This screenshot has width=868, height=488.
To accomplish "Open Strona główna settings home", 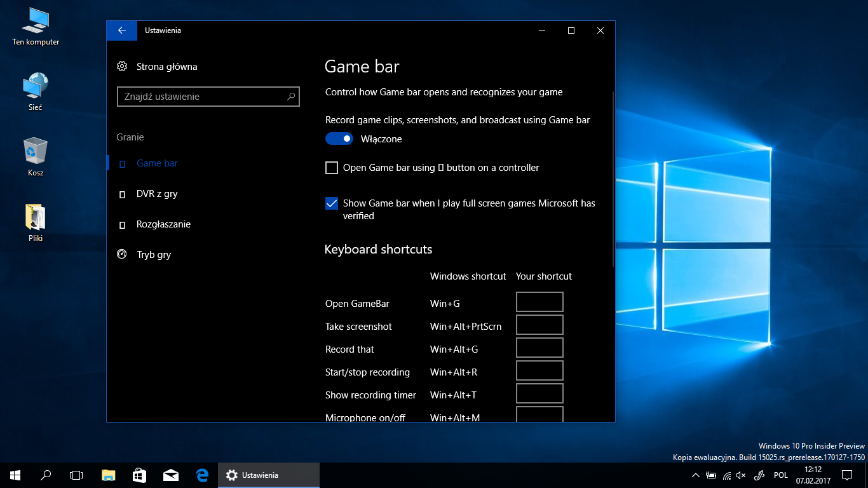I will tap(157, 67).
